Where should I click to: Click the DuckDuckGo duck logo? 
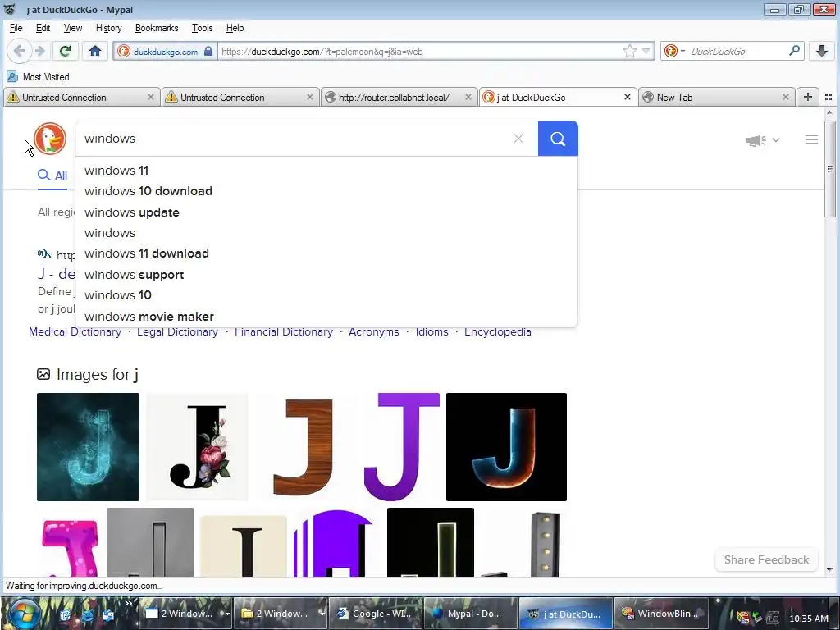click(50, 139)
